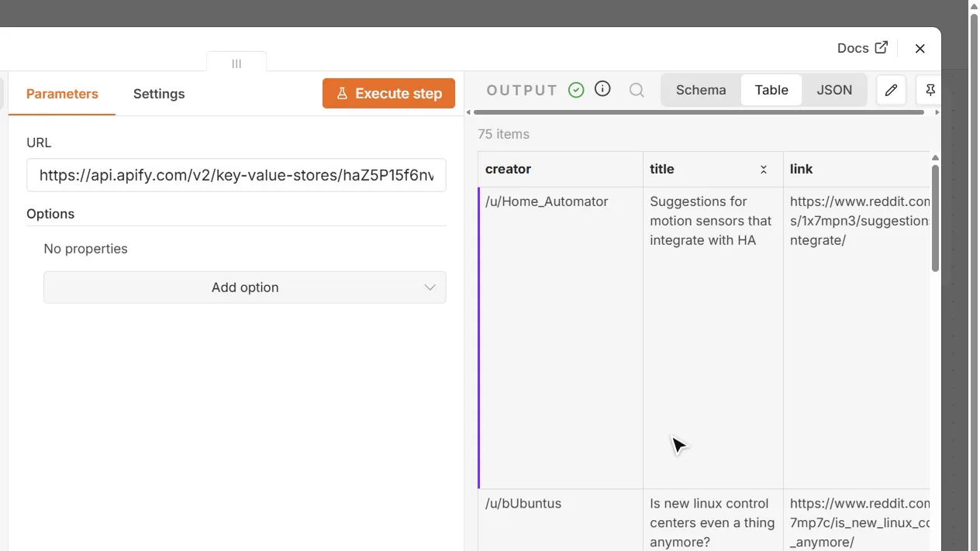The image size is (980, 551).
Task: Open Docs external link
Action: 862,48
